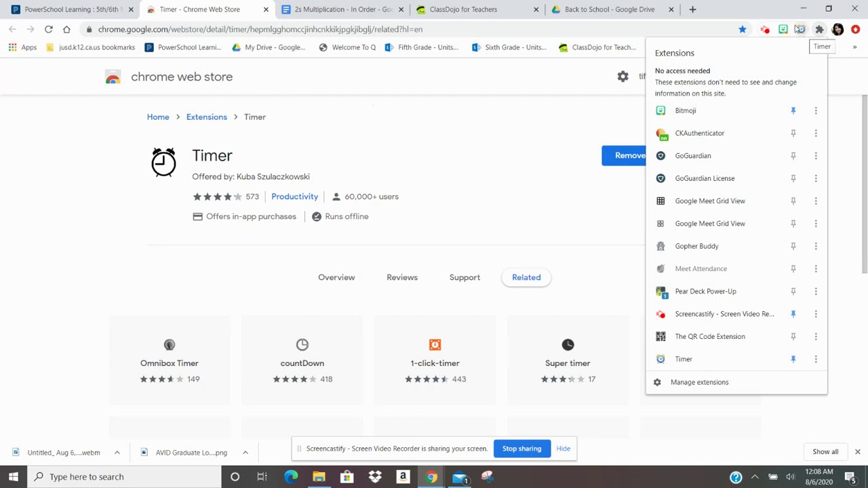Click the Bitmoji extension icon in list
Viewport: 868px width, 488px height.
pyautogui.click(x=660, y=110)
